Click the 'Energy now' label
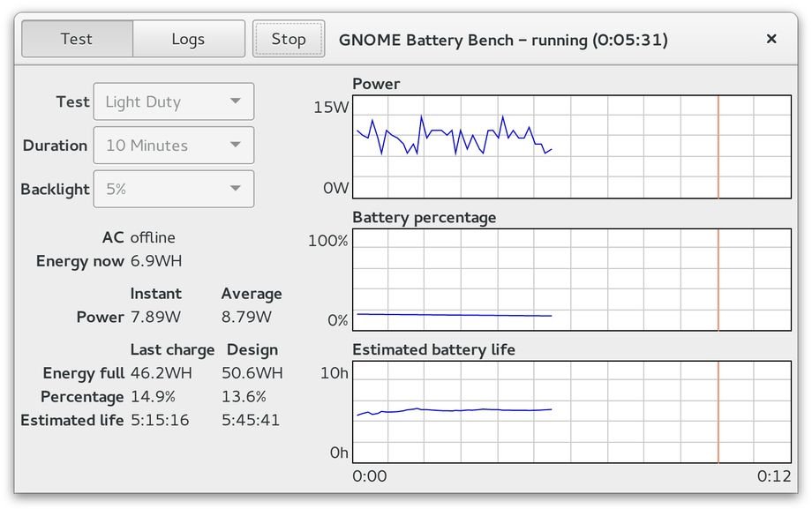This screenshot has width=812, height=509. [x=80, y=261]
